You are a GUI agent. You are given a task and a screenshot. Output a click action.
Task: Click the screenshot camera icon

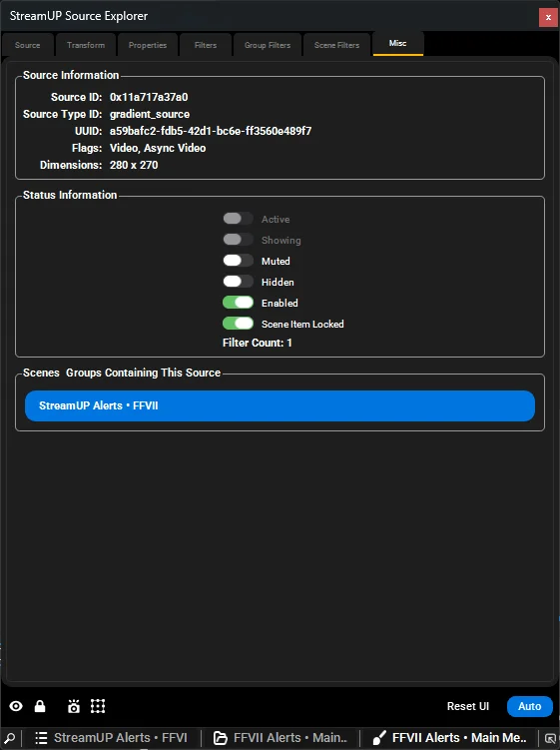point(74,706)
